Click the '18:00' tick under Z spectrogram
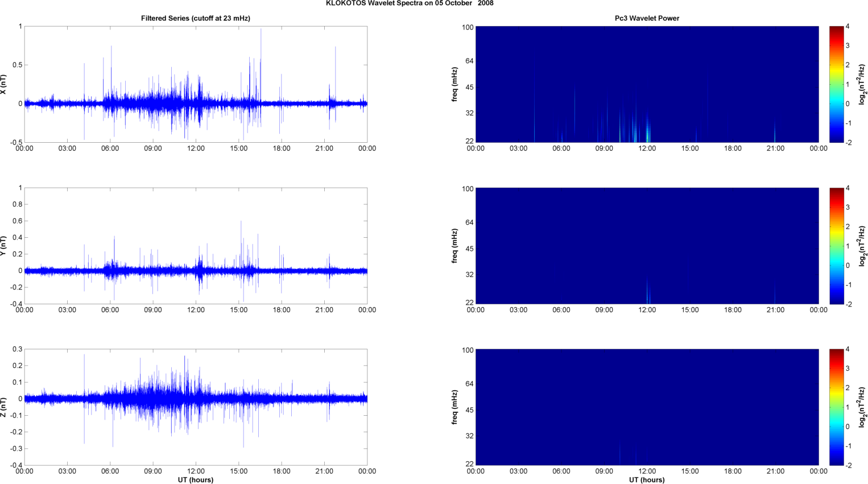Image resolution: width=868 pixels, height=484 pixels. tap(733, 471)
